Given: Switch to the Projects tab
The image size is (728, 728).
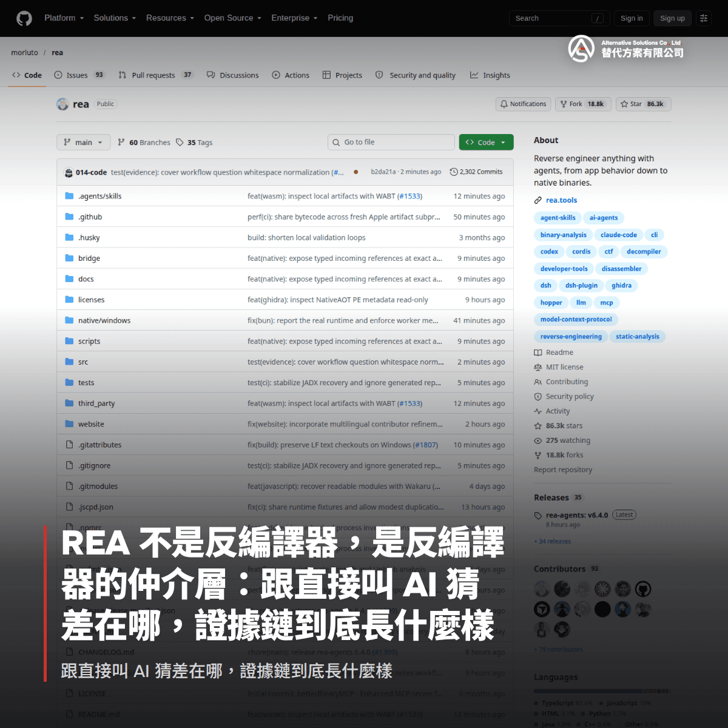Looking at the screenshot, I should 342,75.
